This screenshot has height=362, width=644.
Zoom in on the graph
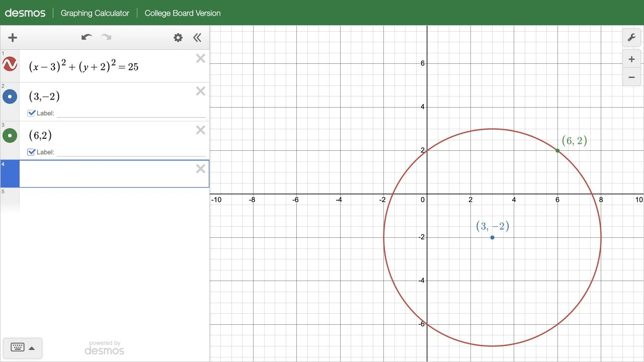(x=631, y=59)
